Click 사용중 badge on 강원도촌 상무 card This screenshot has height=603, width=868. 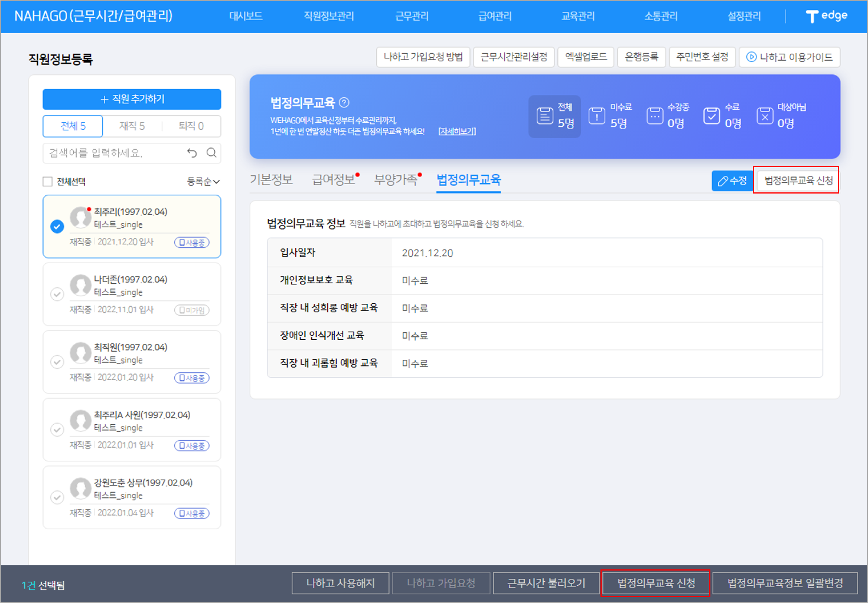(x=192, y=514)
